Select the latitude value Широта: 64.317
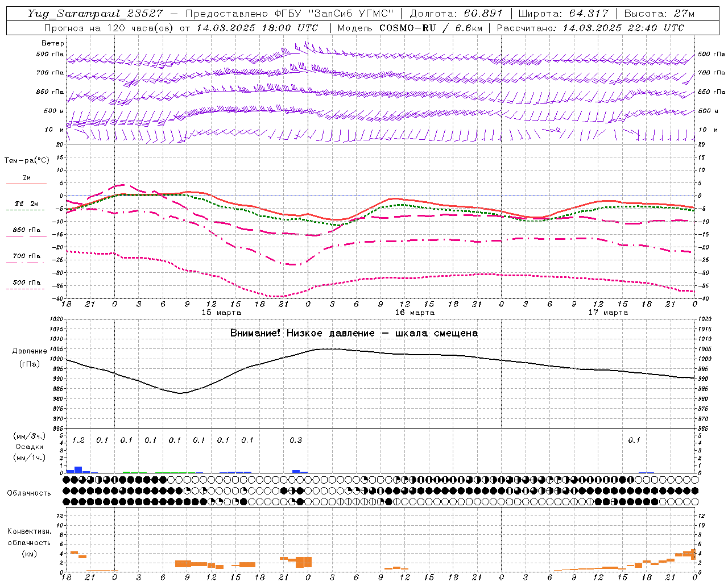 [x=564, y=14]
